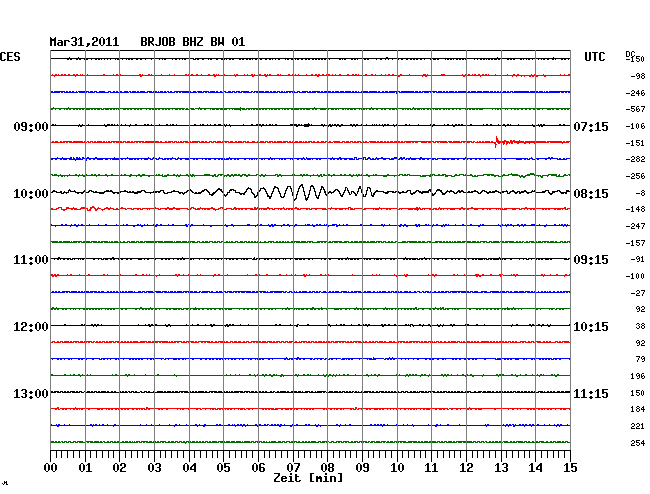The width and height of the screenshot is (650, 494).
Task: Select DC offset value -100
Action: 635,276
